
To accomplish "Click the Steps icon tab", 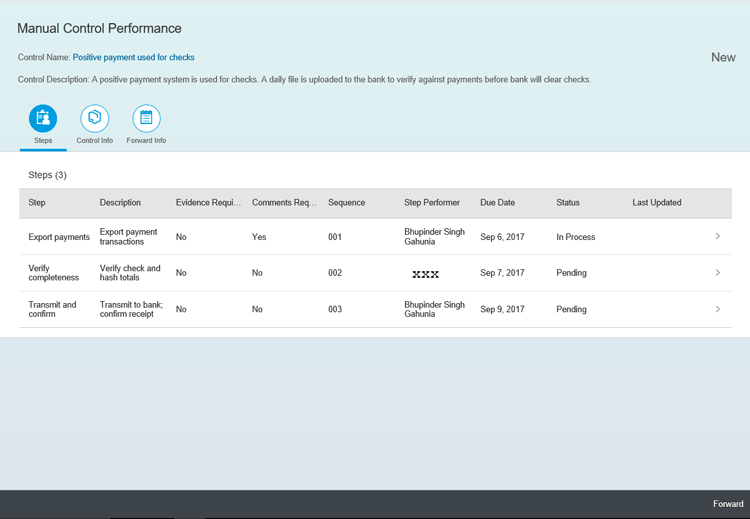I will (x=43, y=119).
